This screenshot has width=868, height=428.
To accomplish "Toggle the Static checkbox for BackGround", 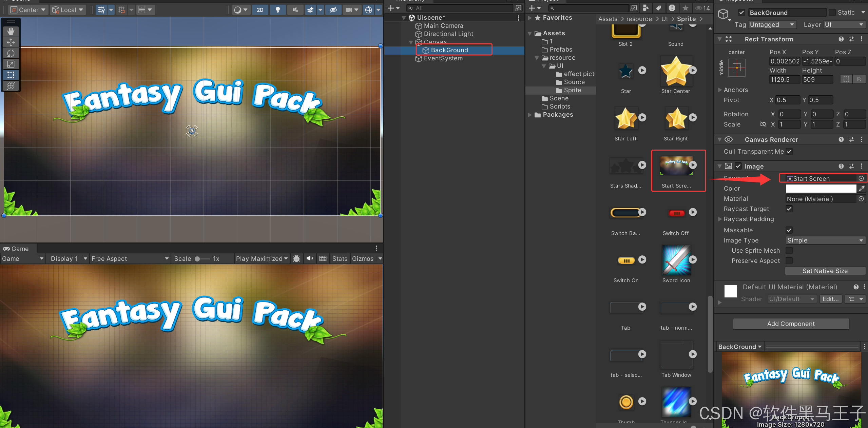I will pyautogui.click(x=832, y=13).
